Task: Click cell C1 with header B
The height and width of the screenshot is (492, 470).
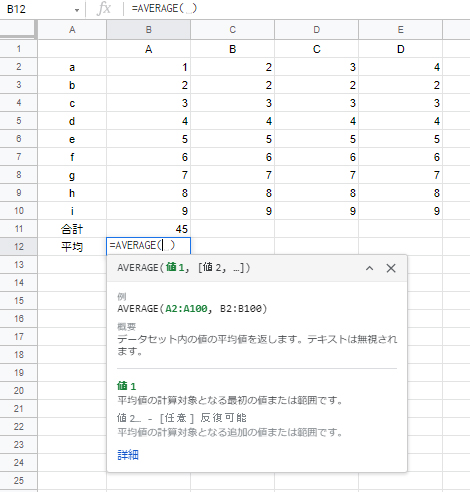Action: pyautogui.click(x=233, y=49)
